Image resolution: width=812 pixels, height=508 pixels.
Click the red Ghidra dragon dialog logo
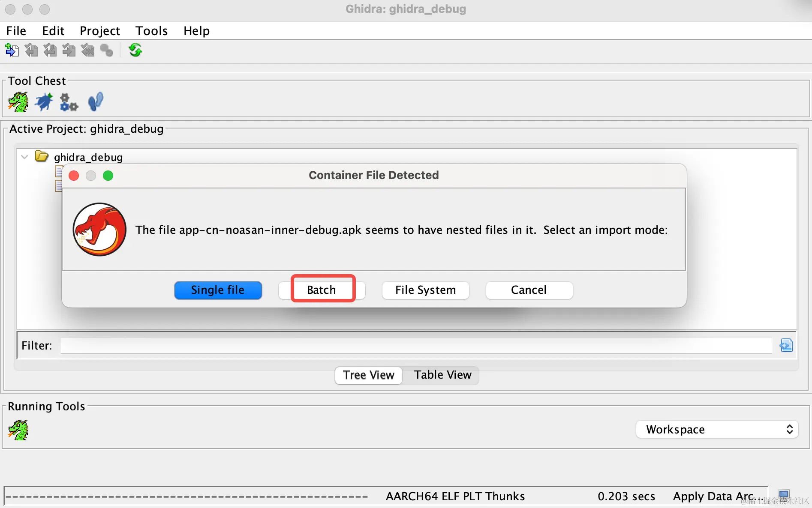[99, 230]
